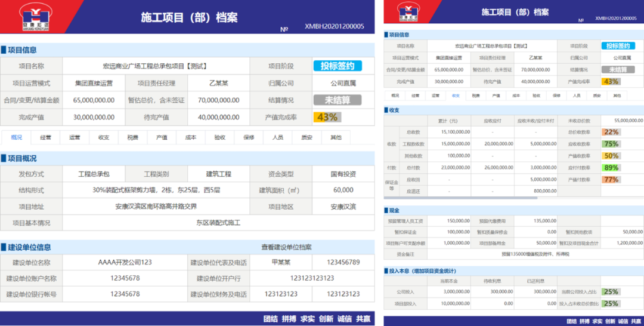Click the 投标签约 stage badge in left panel
The image size is (644, 326).
(x=338, y=66)
